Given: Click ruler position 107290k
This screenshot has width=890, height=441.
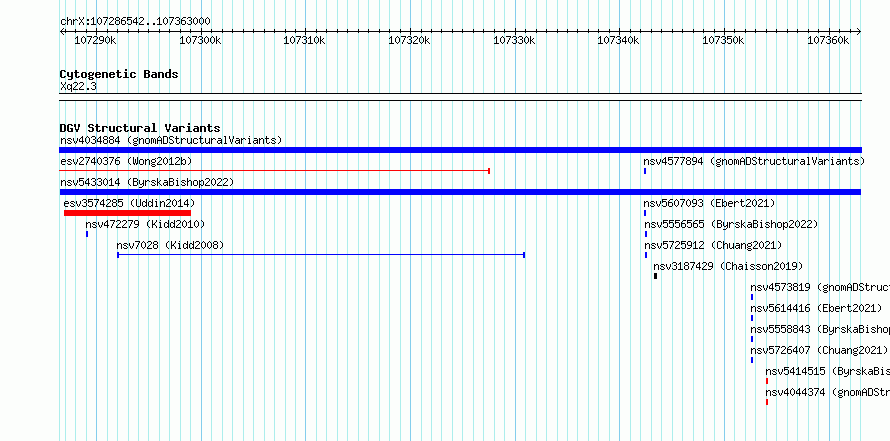Looking at the screenshot, I should point(95,40).
